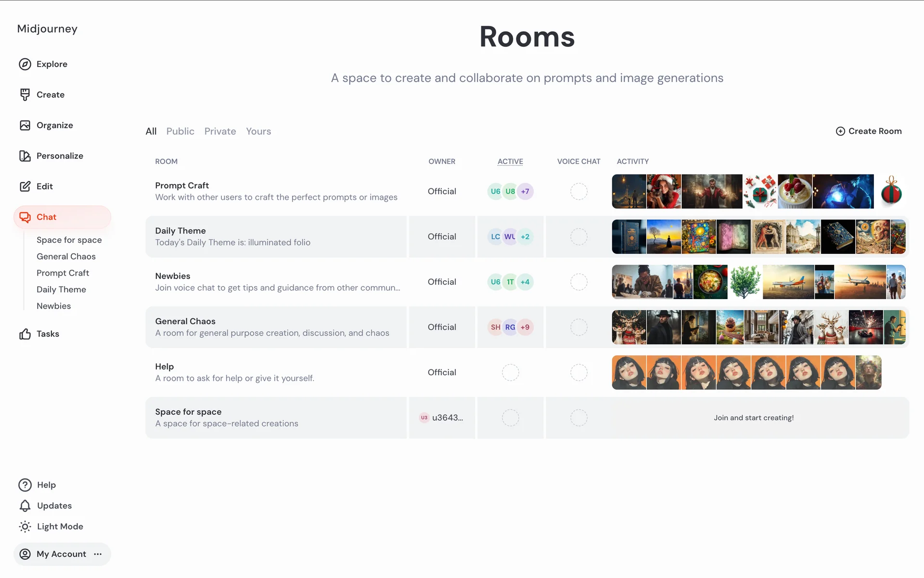This screenshot has width=924, height=578.
Task: Open the Organize image icon
Action: [x=25, y=125]
